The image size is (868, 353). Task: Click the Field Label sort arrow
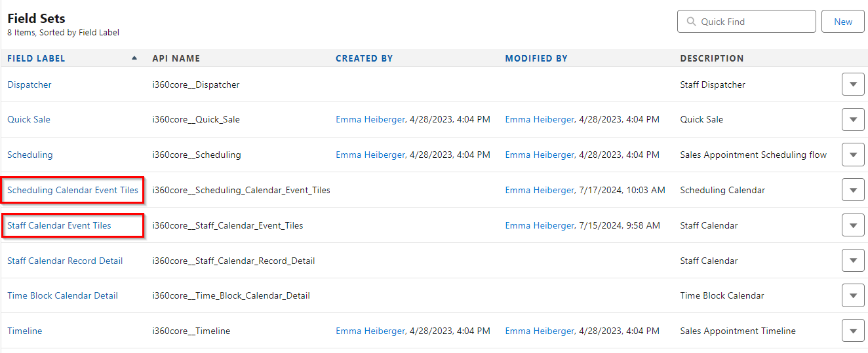click(x=134, y=58)
